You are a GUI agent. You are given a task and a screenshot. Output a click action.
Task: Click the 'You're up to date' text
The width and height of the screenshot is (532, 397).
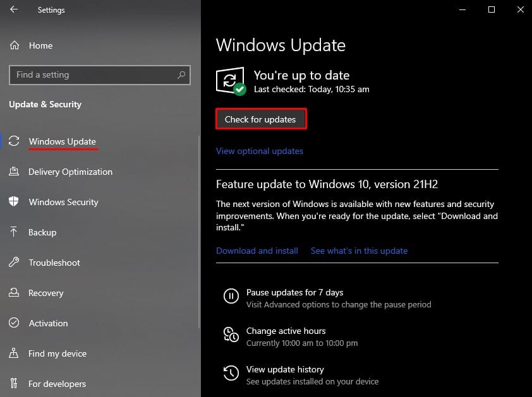click(x=301, y=75)
